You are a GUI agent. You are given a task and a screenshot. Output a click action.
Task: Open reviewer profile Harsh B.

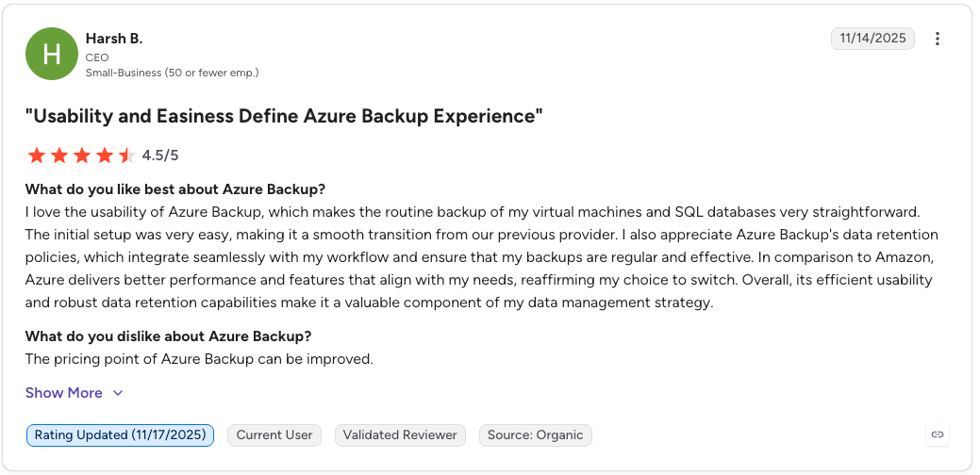114,38
